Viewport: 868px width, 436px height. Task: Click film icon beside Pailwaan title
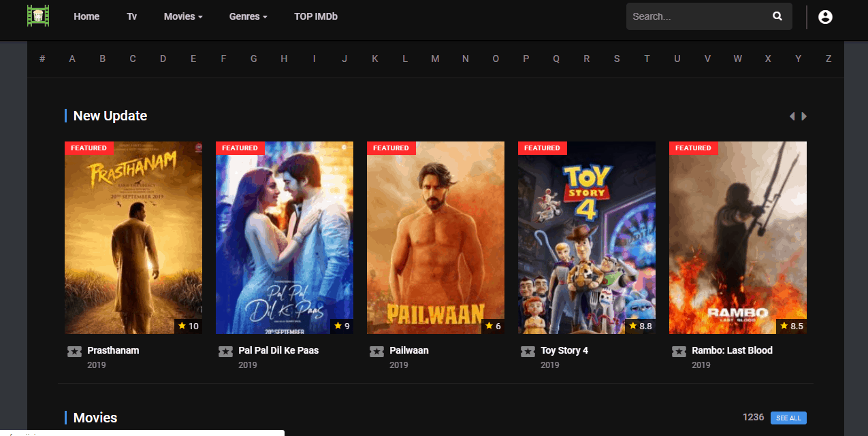pyautogui.click(x=376, y=351)
